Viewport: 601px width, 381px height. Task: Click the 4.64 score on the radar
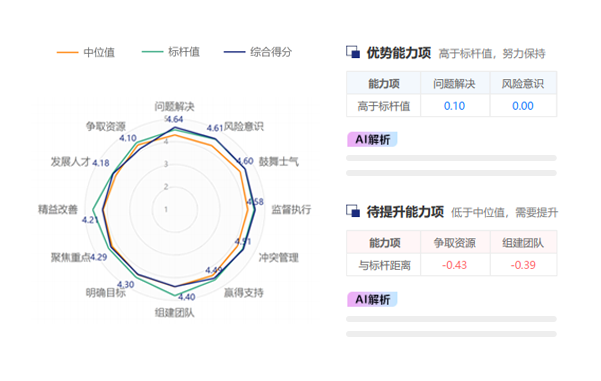point(175,119)
